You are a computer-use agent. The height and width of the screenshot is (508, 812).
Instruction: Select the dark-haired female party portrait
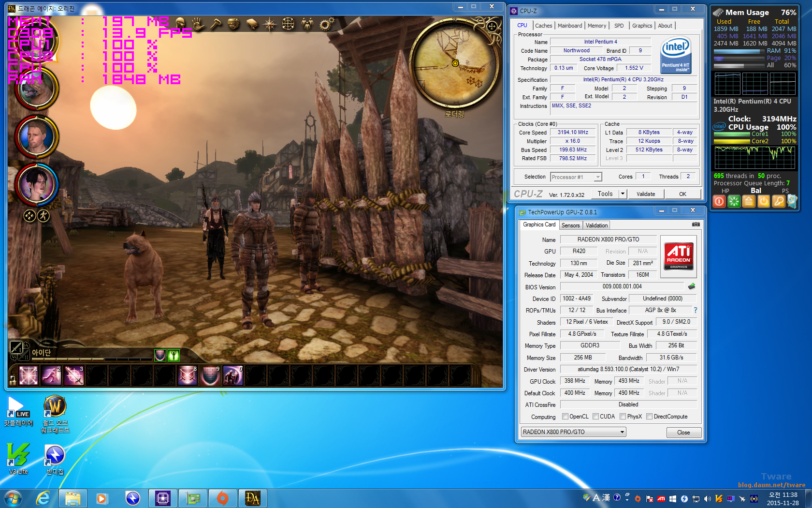tap(37, 185)
